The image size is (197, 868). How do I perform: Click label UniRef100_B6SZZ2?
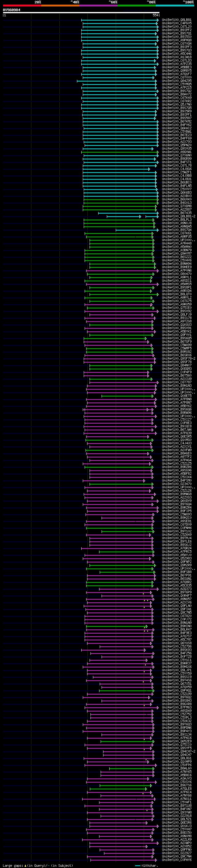coord(177,257)
